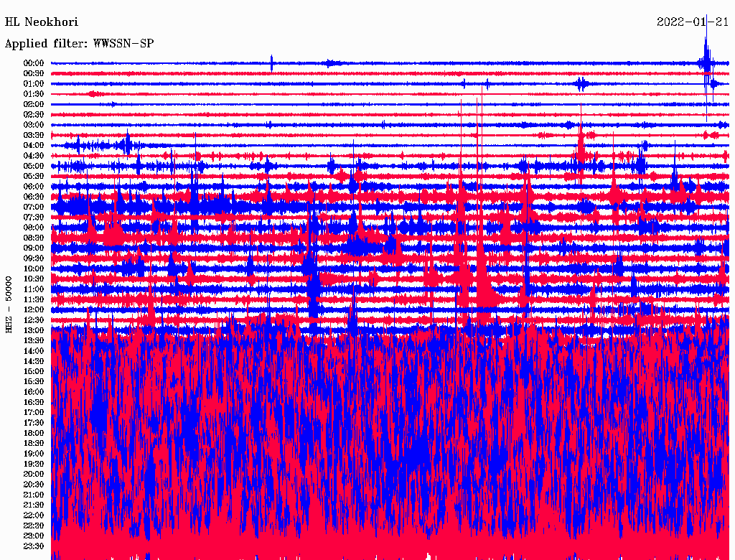This screenshot has height=560, width=735.
Task: Select the 04:30 time row label
Action: [33, 156]
